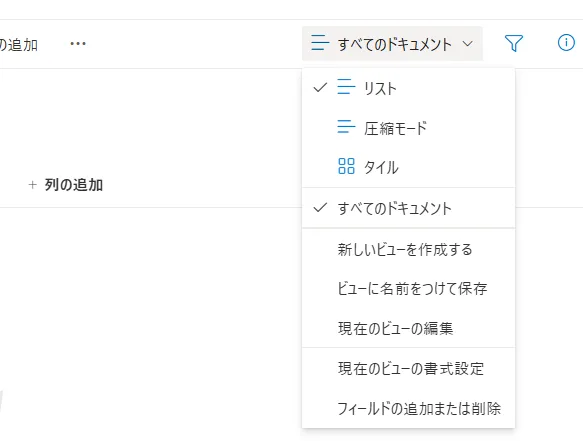Screen dimensions: 583x441
Task: Click the 列の追加 column header button
Action: tap(66, 185)
